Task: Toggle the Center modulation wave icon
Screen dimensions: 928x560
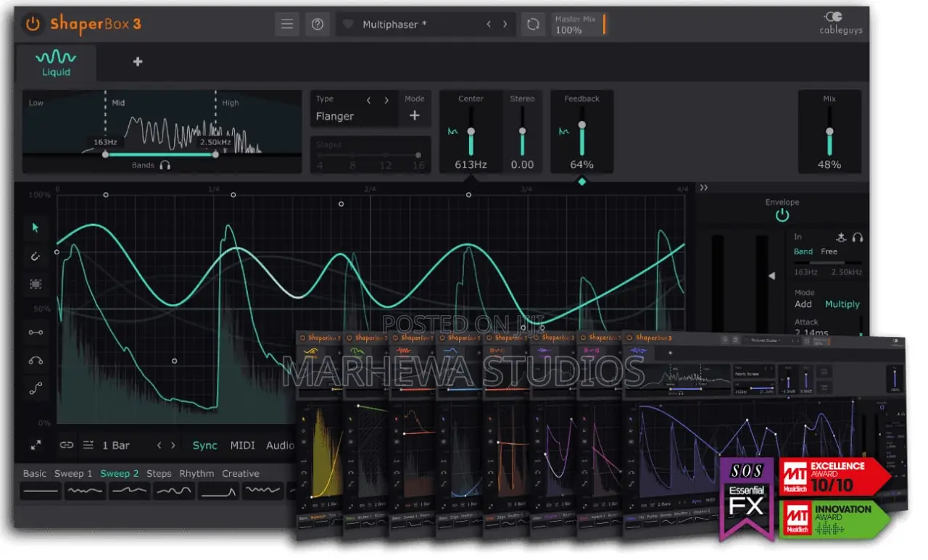Action: point(453,132)
